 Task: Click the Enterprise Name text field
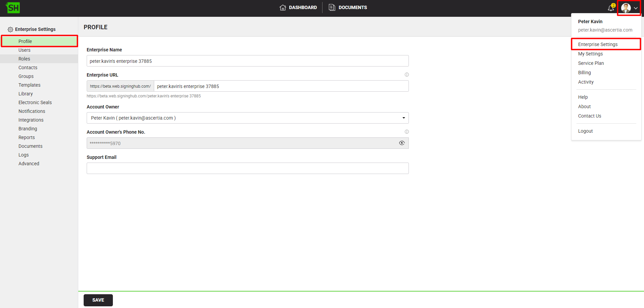(x=247, y=61)
